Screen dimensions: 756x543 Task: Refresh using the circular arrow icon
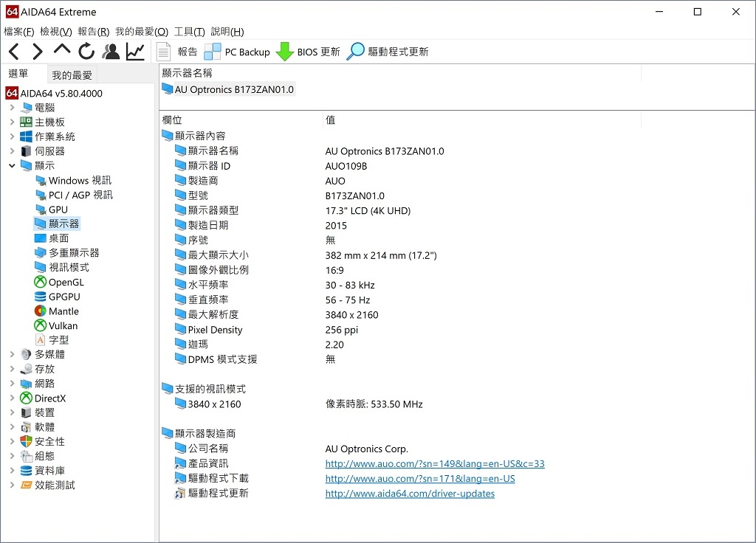coord(86,51)
